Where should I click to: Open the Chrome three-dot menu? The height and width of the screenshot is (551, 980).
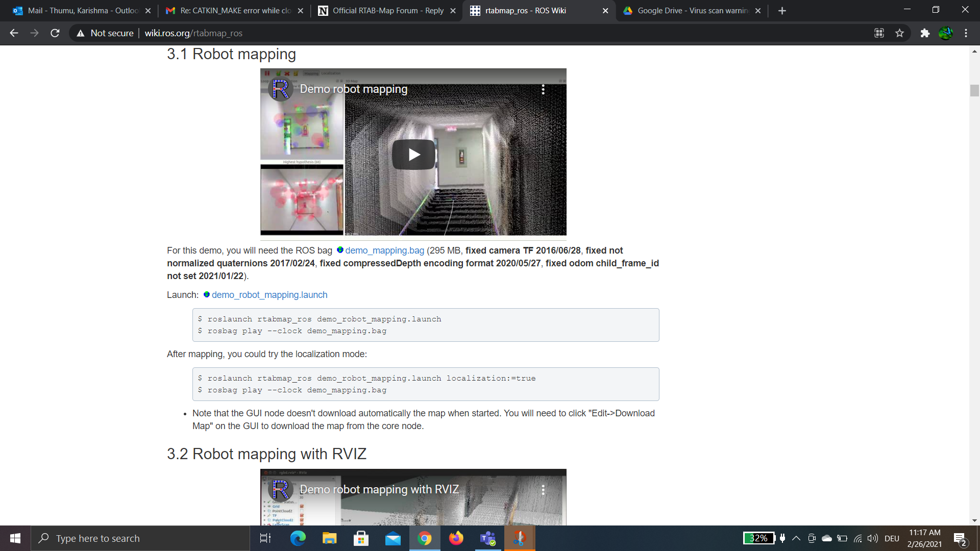point(966,33)
